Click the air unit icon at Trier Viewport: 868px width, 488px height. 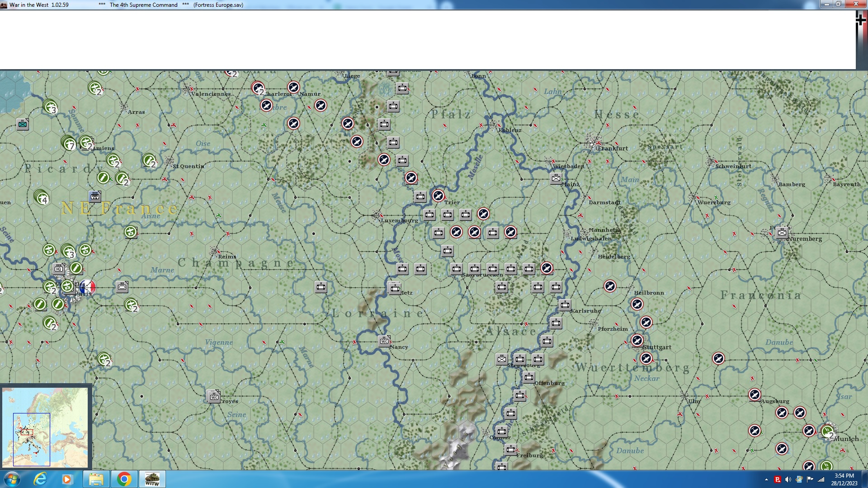click(438, 196)
